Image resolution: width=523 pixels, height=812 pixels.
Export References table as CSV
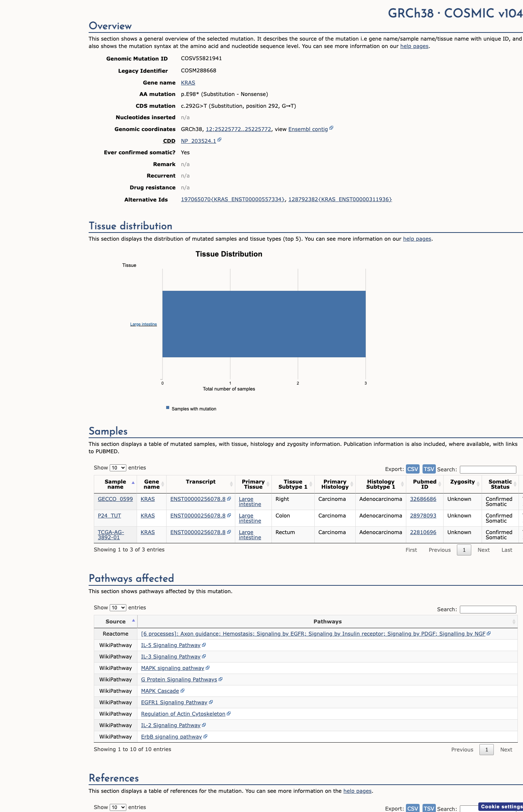coord(413,808)
